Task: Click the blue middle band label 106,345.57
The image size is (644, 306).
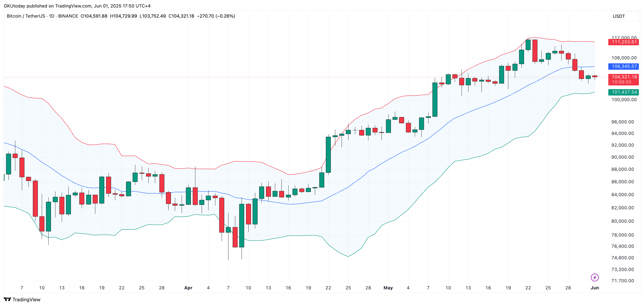Action: pos(623,66)
